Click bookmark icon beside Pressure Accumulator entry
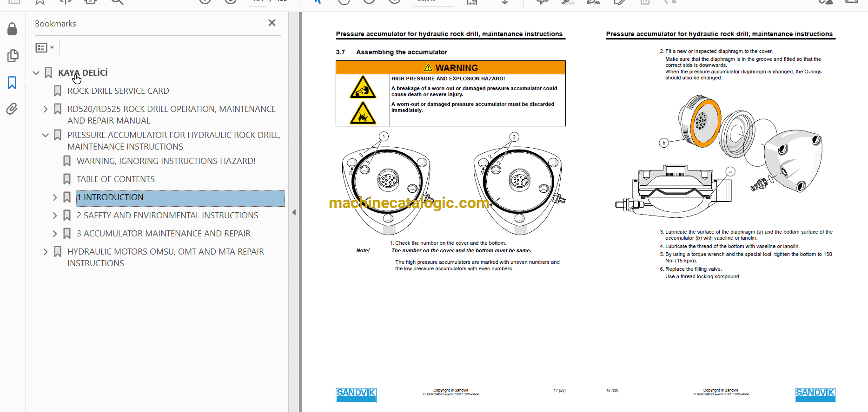Screen dimensions: 868x412 [x=58, y=135]
